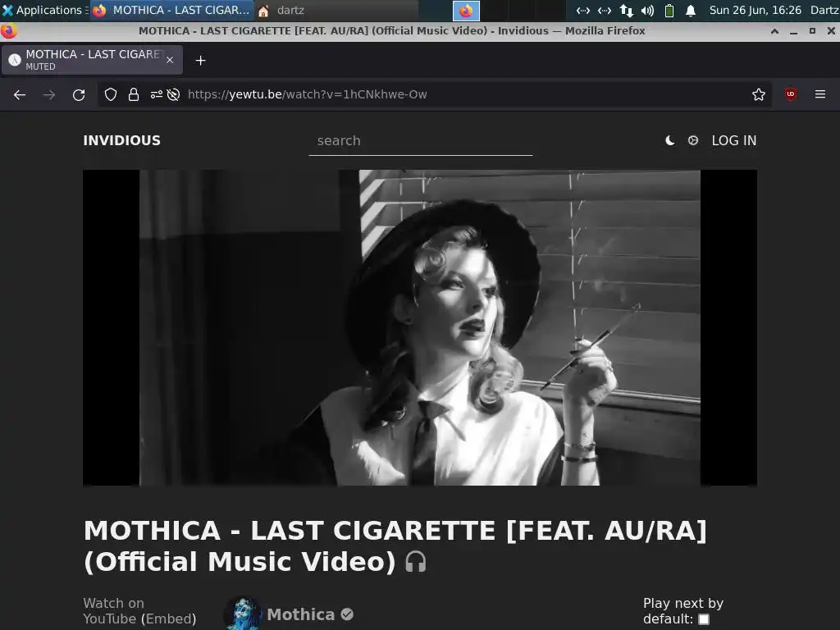This screenshot has width=840, height=630.
Task: Open tracking protection shield info
Action: [x=111, y=95]
